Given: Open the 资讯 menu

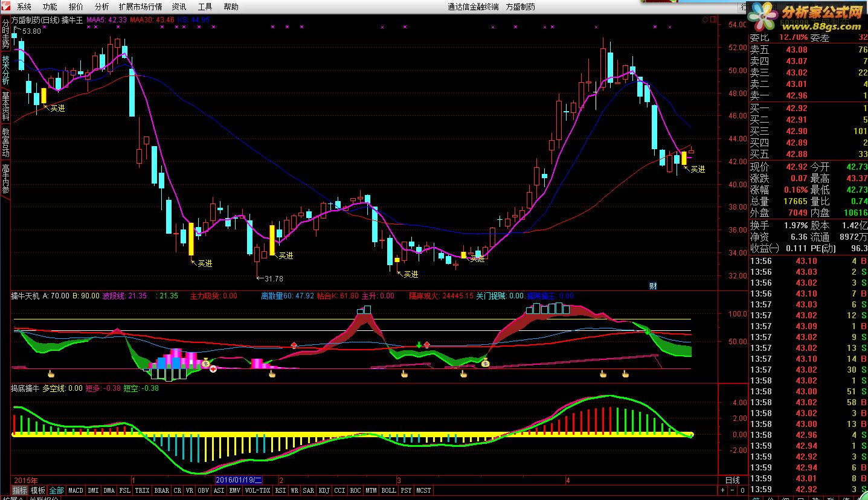Looking at the screenshot, I should pos(179,7).
